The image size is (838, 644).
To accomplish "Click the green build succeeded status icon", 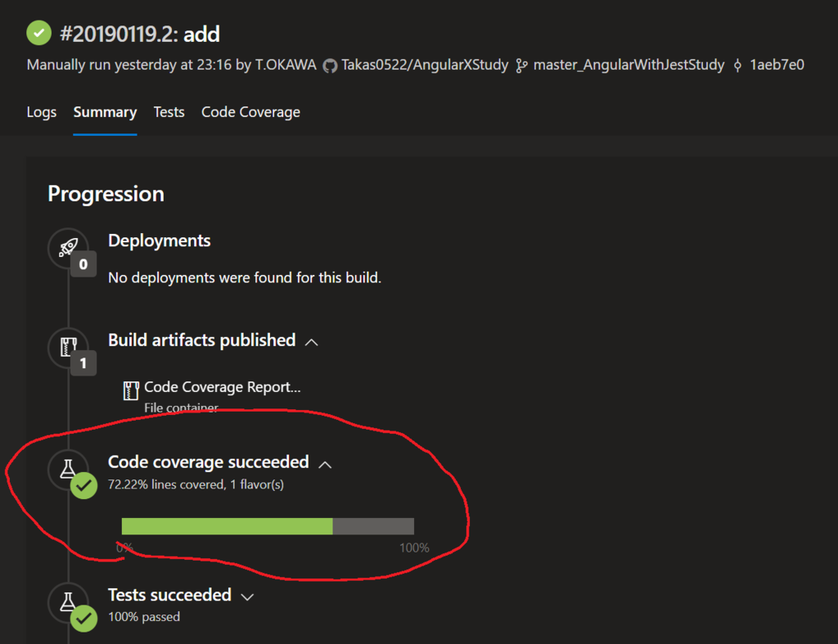I will pos(39,33).
